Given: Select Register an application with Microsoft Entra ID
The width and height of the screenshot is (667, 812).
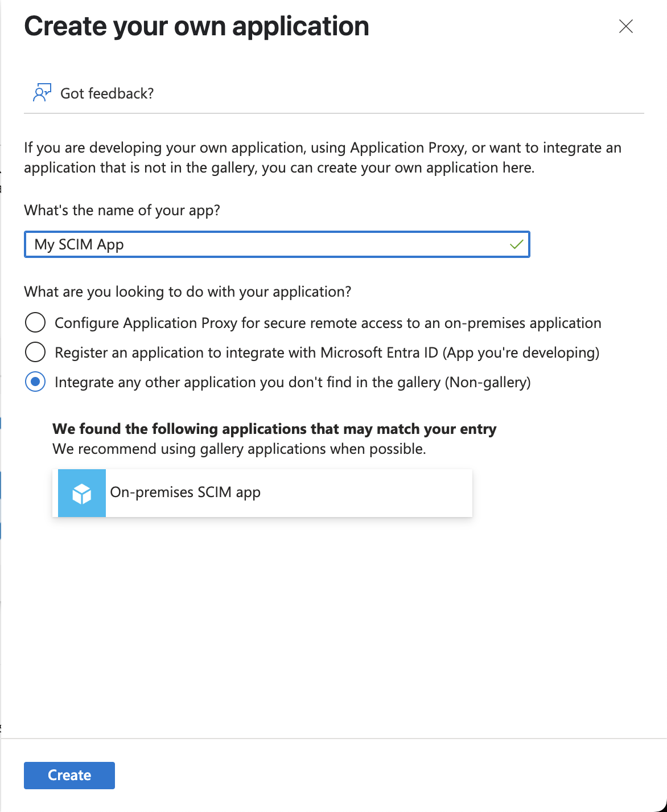Looking at the screenshot, I should click(35, 352).
